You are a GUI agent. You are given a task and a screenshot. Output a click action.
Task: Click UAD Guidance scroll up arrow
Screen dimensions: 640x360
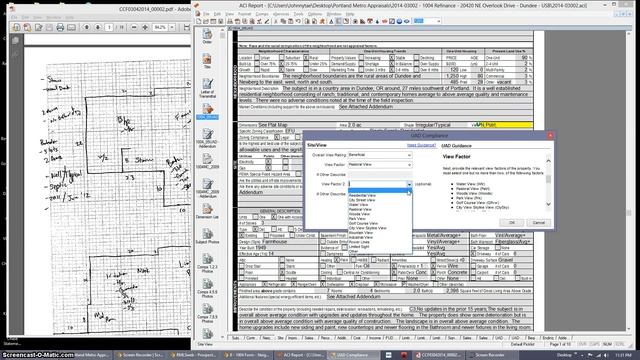[548, 161]
